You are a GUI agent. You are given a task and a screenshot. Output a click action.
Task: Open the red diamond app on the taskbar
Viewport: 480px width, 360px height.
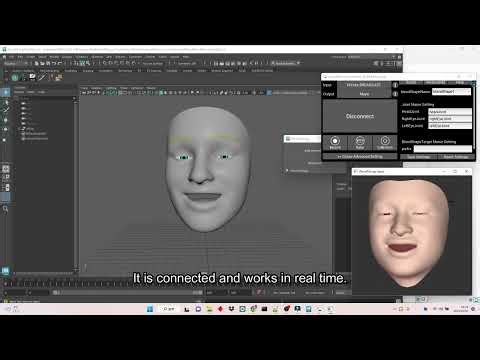click(220, 309)
